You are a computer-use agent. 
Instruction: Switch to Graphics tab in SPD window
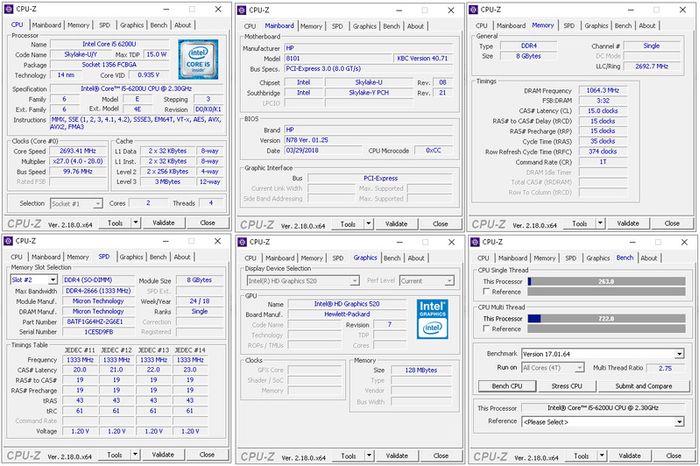coord(131,257)
